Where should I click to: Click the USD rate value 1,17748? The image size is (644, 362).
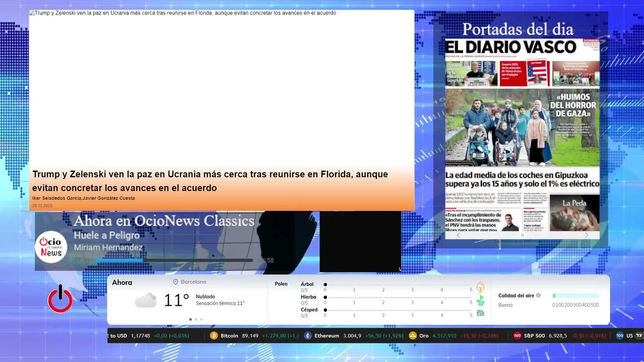point(140,335)
